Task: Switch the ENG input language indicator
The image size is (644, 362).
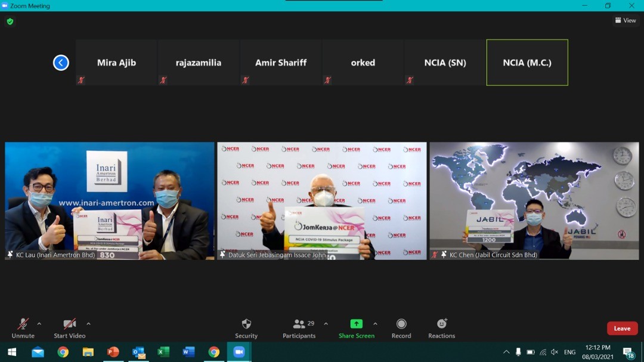Action: [569, 352]
